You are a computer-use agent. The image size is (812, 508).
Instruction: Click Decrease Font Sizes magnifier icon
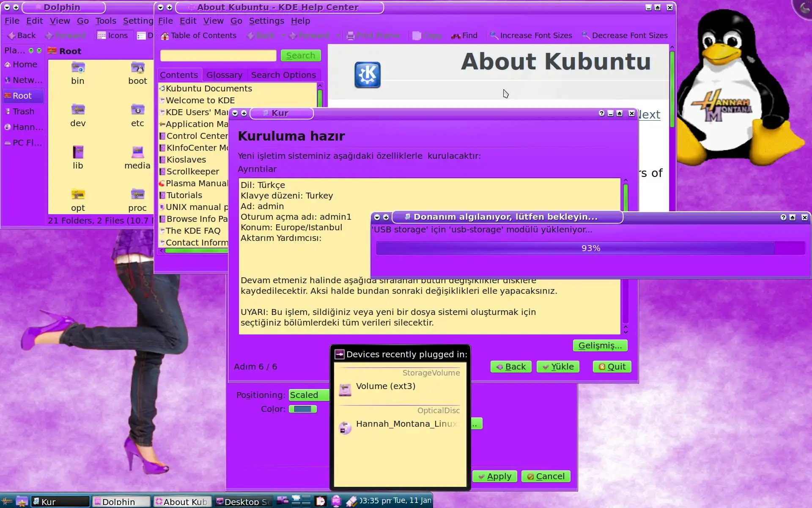(585, 36)
